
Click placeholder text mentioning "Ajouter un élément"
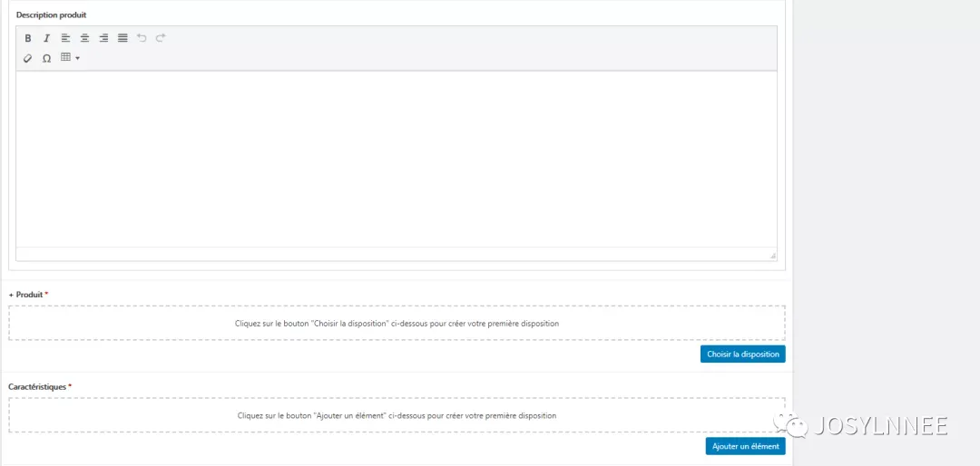[x=397, y=415]
